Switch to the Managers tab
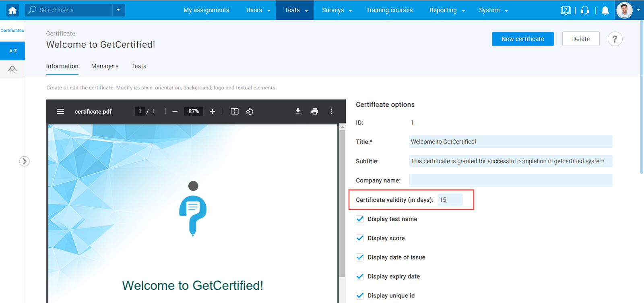This screenshot has width=644, height=303. (x=105, y=66)
